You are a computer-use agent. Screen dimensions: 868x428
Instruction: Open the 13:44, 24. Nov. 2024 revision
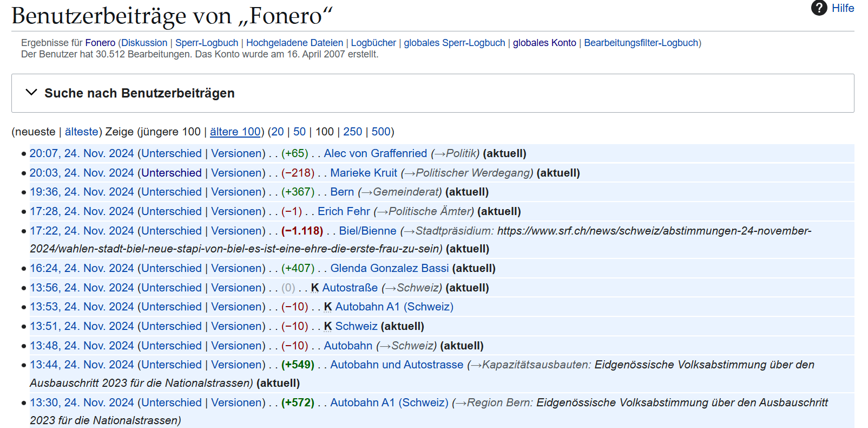coord(82,365)
